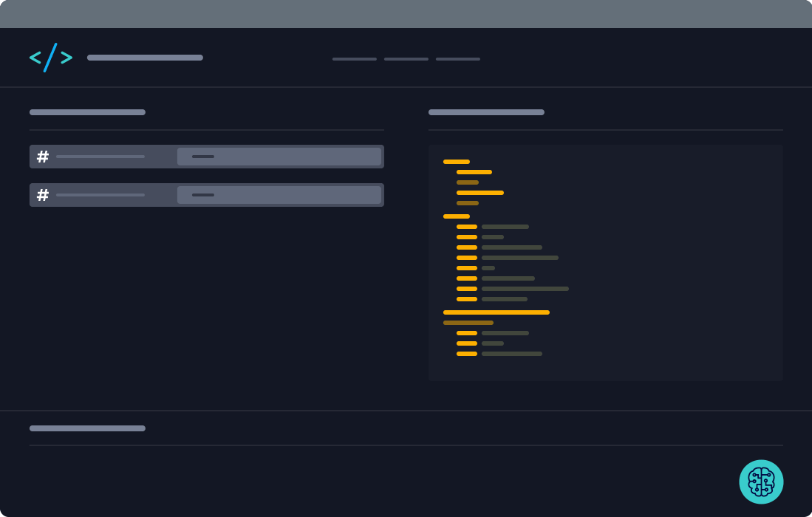Screen dimensions: 812x517
Task: Click the app name beside the code logo
Action: 144,58
